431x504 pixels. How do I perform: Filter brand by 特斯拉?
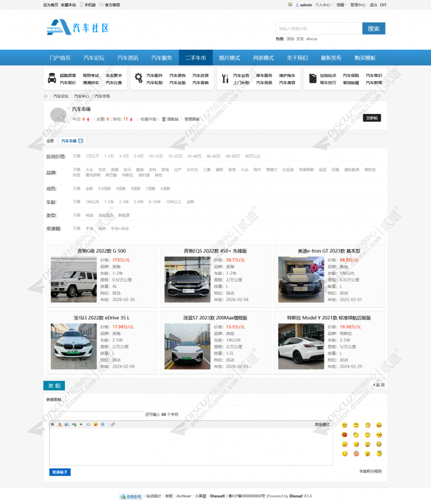pos(127,175)
